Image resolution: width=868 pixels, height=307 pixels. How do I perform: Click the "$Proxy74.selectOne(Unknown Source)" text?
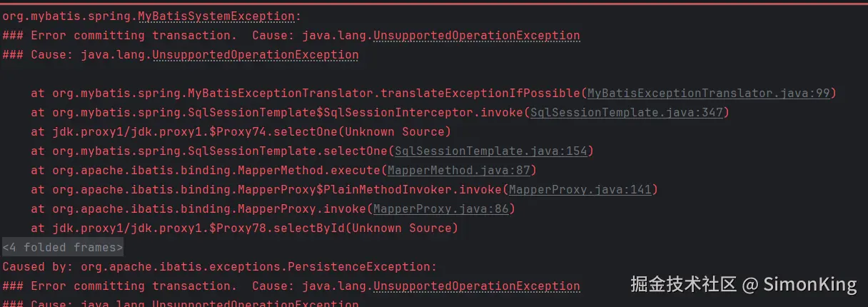click(x=330, y=131)
